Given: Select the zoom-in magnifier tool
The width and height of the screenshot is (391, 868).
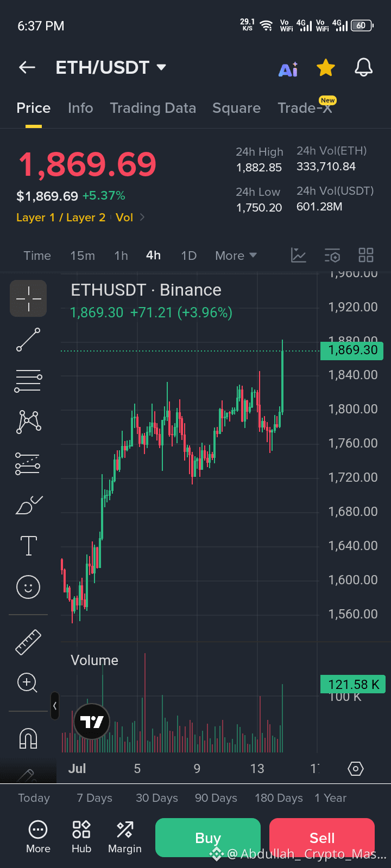Looking at the screenshot, I should [28, 683].
